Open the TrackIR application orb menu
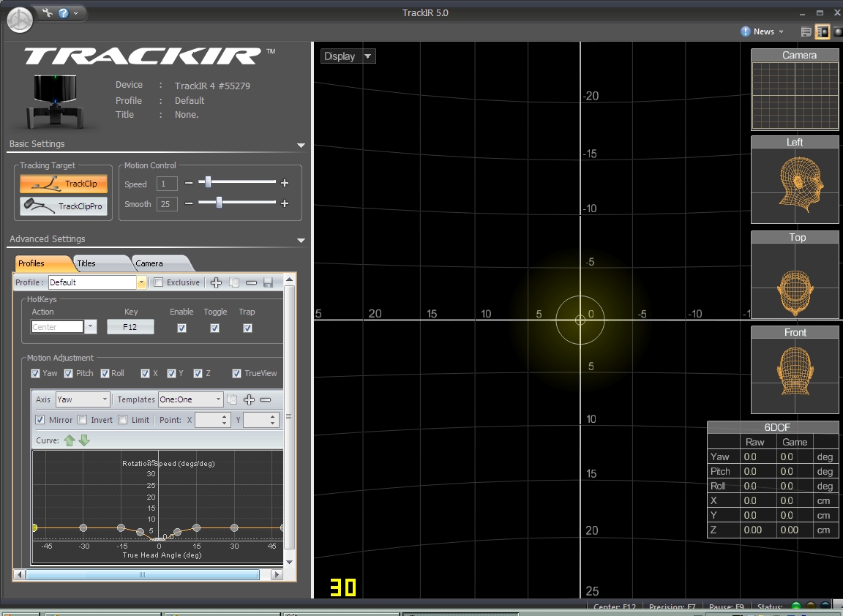The width and height of the screenshot is (843, 616). pyautogui.click(x=20, y=20)
